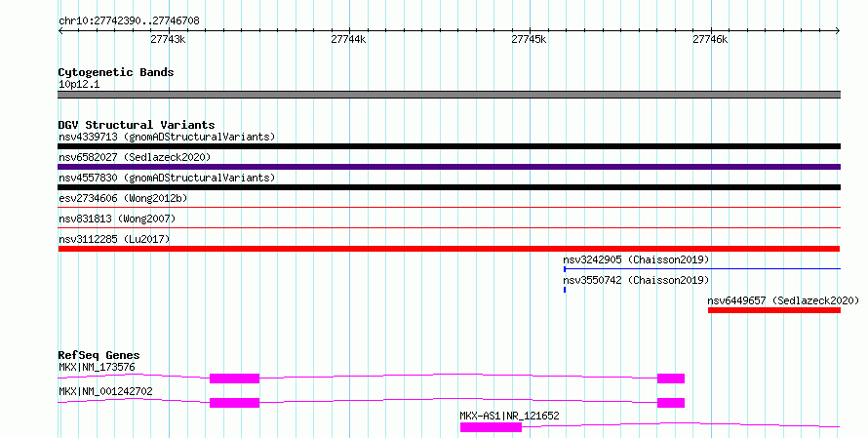Click the 27746k ruler tick label
This screenshot has height=438, width=868.
pyautogui.click(x=710, y=39)
